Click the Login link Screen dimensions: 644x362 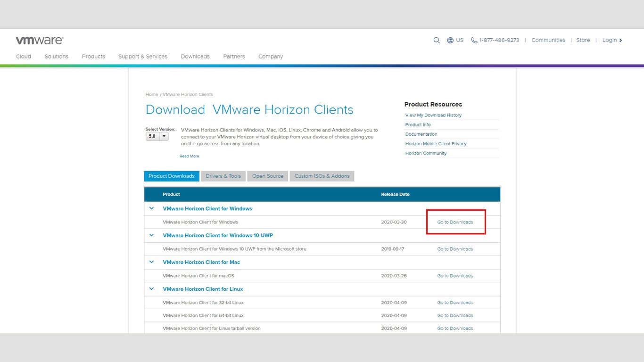pos(612,41)
